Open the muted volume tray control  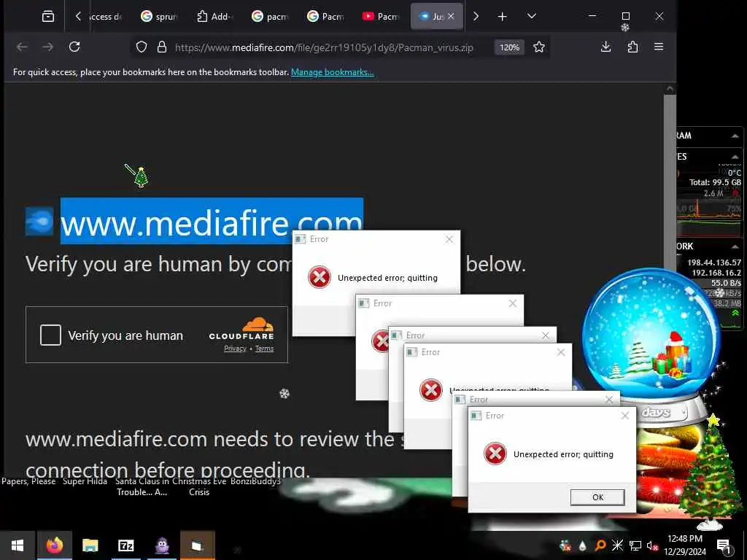[x=653, y=545]
